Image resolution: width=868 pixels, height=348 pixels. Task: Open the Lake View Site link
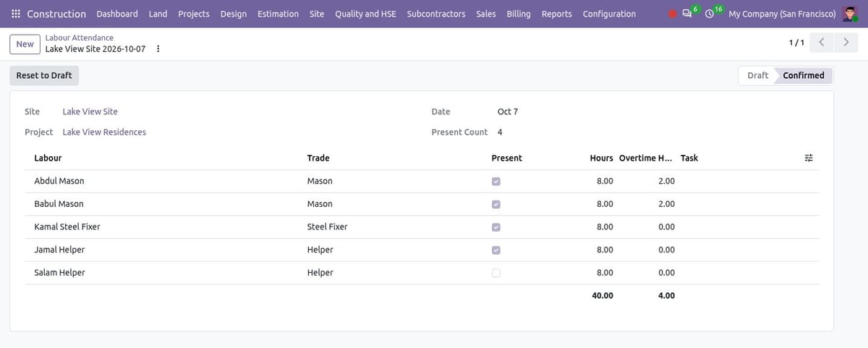[x=90, y=111]
